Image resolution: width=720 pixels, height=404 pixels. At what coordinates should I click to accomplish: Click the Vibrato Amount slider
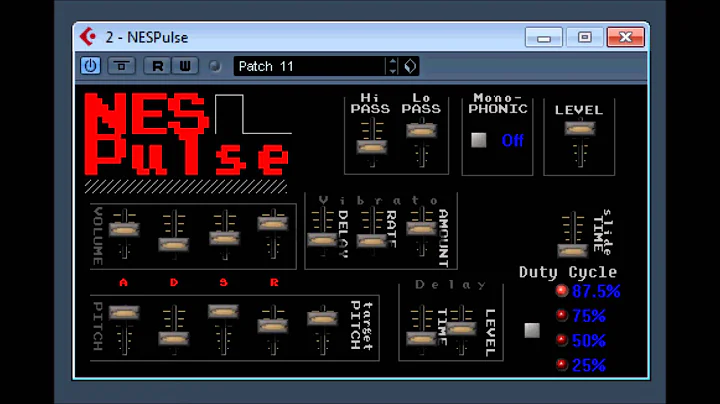(422, 228)
